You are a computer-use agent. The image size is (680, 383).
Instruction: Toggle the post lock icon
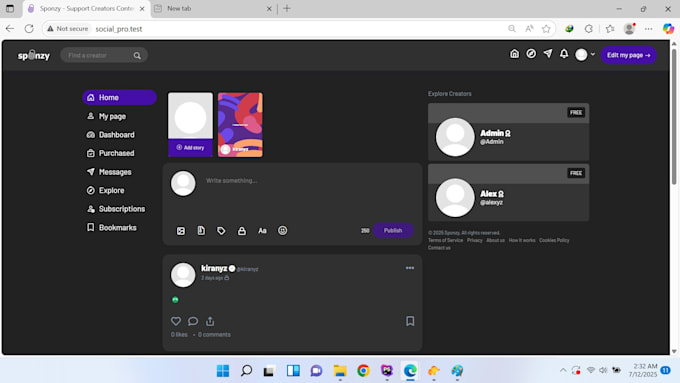pyautogui.click(x=242, y=231)
